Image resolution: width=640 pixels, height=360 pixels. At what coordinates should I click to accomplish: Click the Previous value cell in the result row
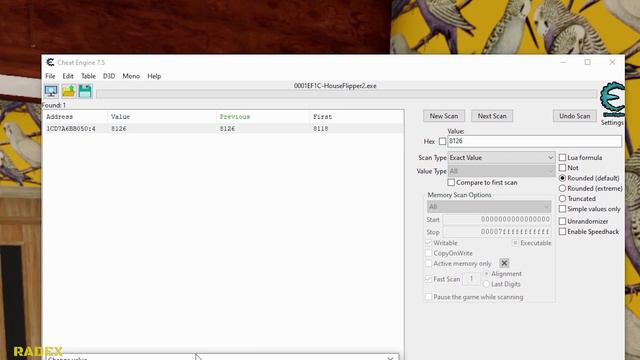[227, 129]
